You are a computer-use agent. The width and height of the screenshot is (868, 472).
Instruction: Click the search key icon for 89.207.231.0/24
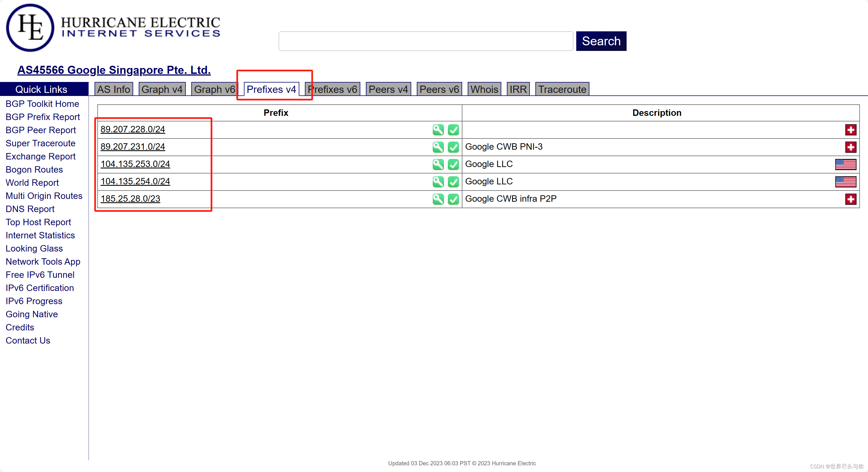tap(438, 147)
